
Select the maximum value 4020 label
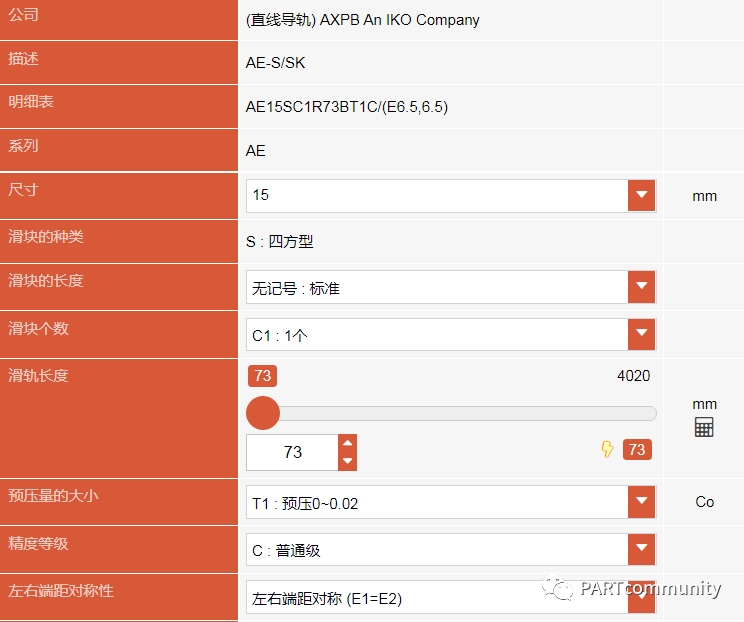633,376
